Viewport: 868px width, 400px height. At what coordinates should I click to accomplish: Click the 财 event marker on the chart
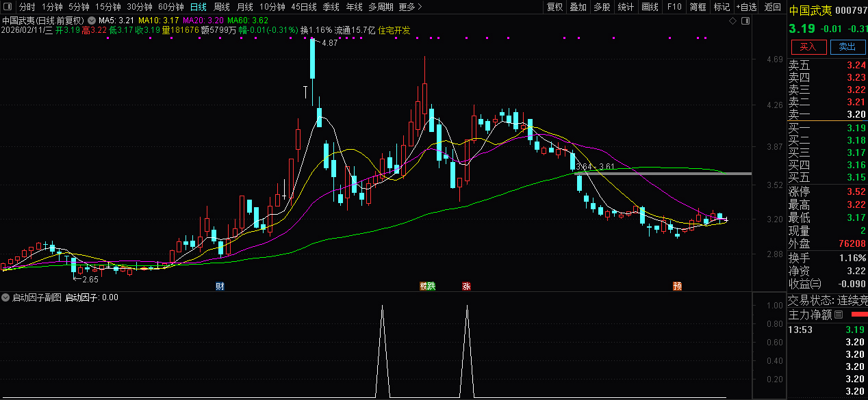click(220, 286)
